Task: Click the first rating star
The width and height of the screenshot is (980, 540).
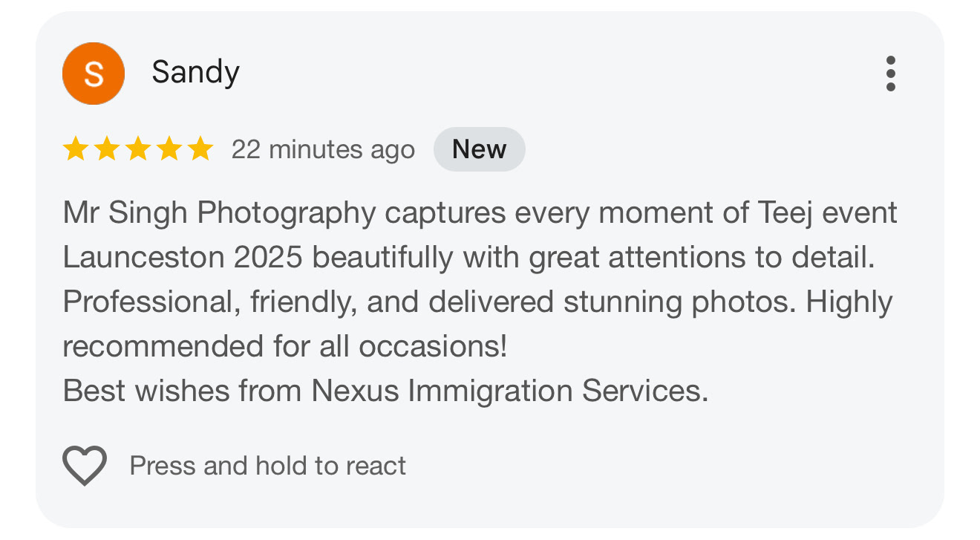Action: click(75, 149)
